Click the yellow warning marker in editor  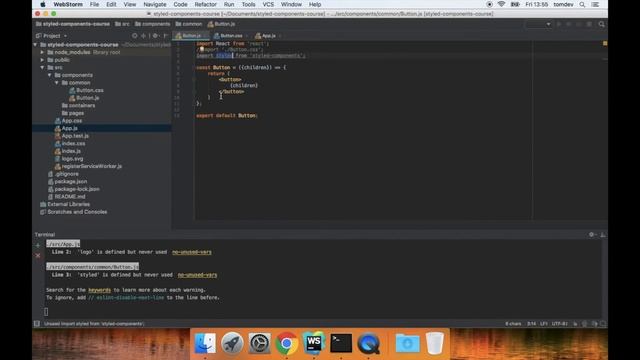(604, 43)
